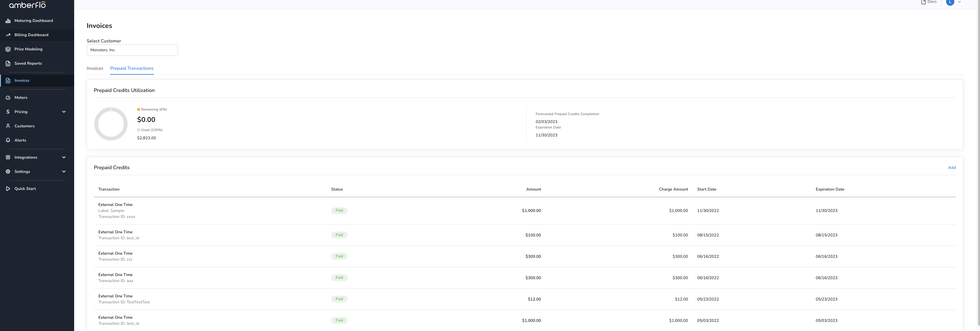Viewport: 980px width, 331px height.
Task: Click the Docs icon in top bar
Action: coord(923,2)
